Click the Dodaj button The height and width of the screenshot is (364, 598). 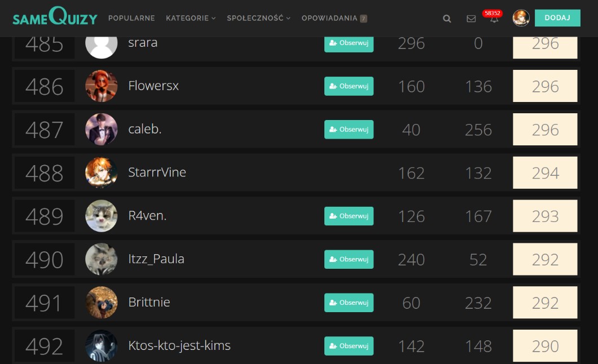coord(557,18)
